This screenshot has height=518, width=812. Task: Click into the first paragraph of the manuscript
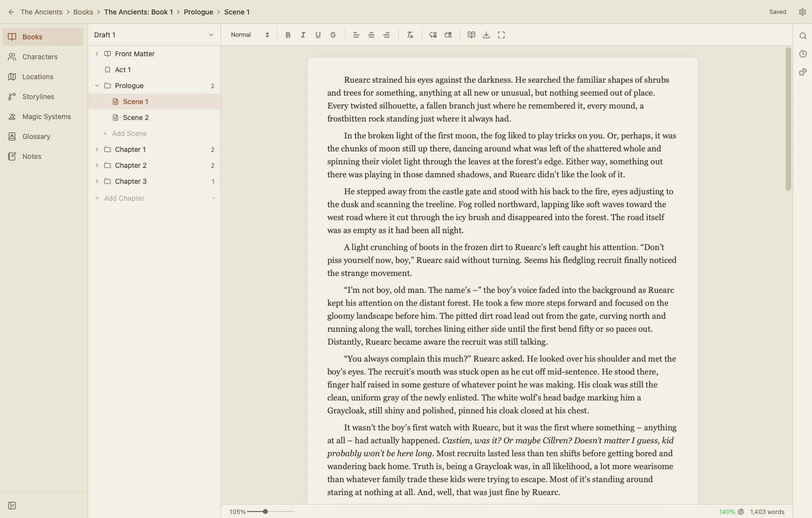502,99
